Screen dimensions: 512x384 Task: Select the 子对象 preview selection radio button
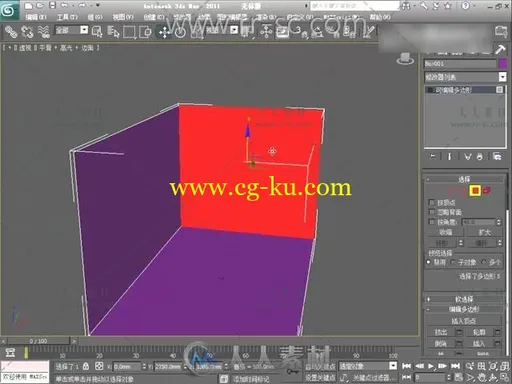453,262
